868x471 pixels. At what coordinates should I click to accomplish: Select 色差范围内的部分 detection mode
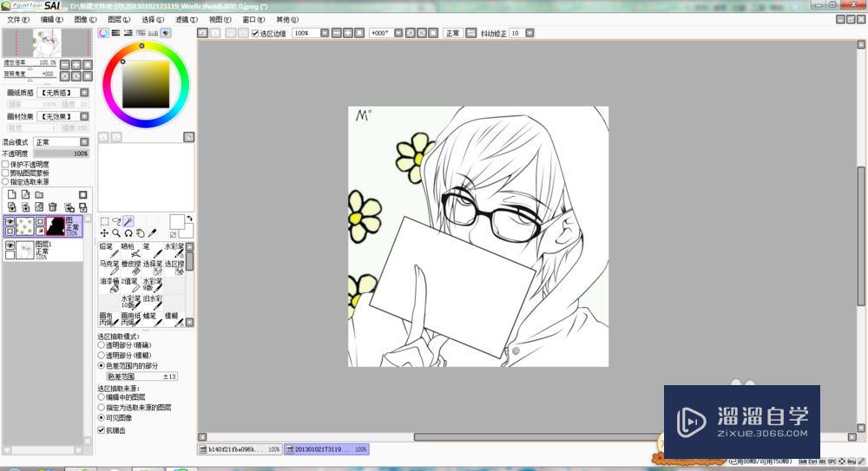(x=102, y=366)
